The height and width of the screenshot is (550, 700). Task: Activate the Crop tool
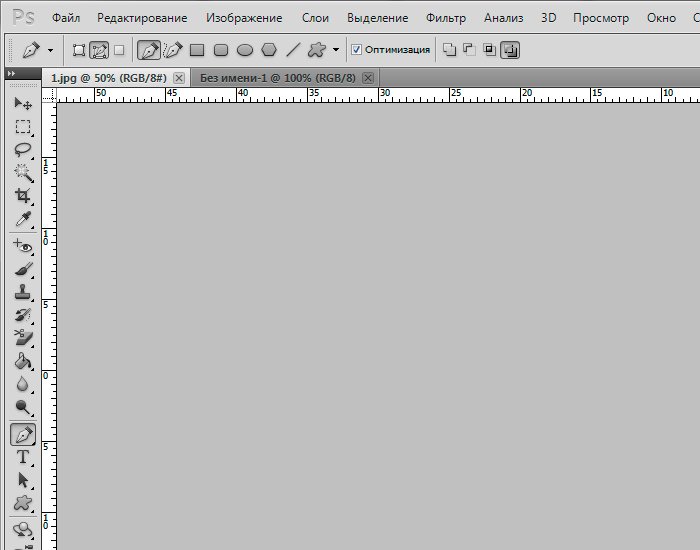point(22,196)
